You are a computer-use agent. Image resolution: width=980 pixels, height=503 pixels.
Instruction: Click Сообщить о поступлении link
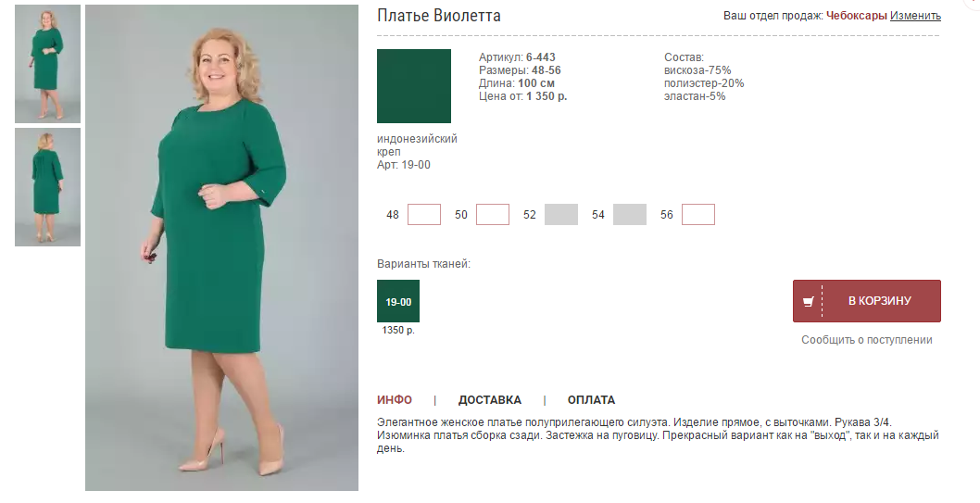click(867, 340)
